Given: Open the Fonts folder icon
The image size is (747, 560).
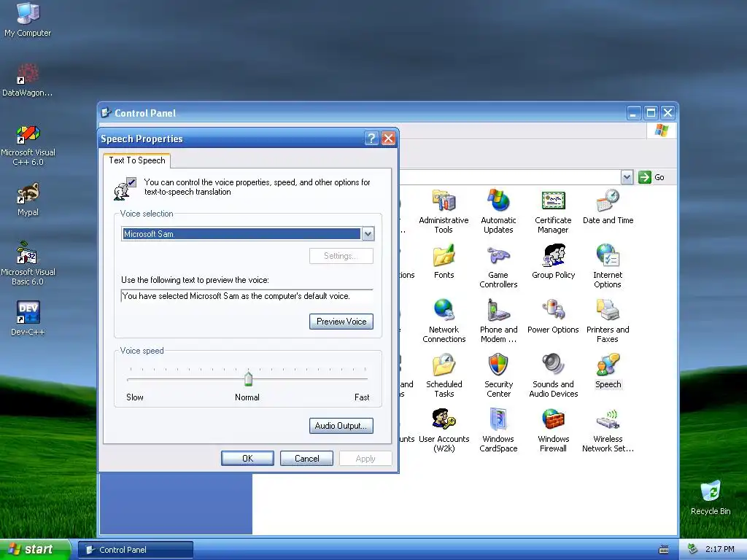Looking at the screenshot, I should [444, 262].
